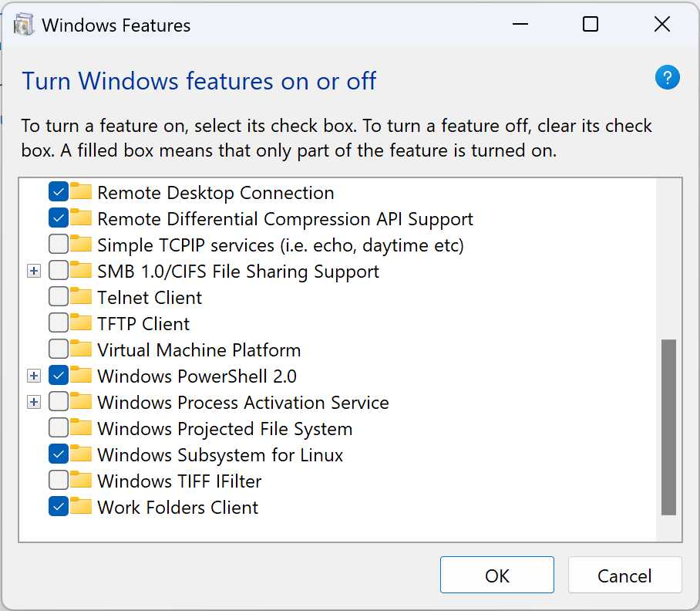Enable the Simple TCPIP services checkbox
This screenshot has height=611, width=700.
(x=57, y=245)
